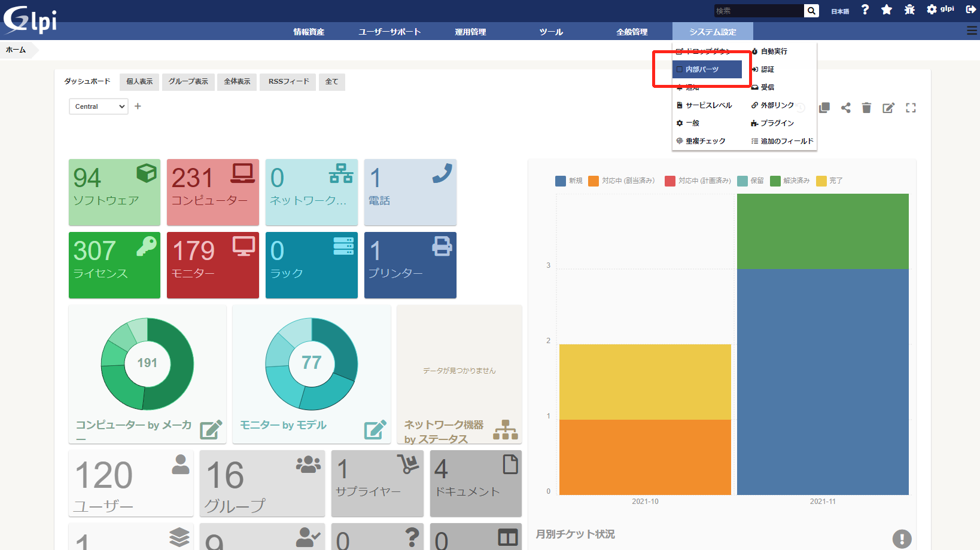
Task: Click in the 検索 search field
Action: tap(758, 11)
